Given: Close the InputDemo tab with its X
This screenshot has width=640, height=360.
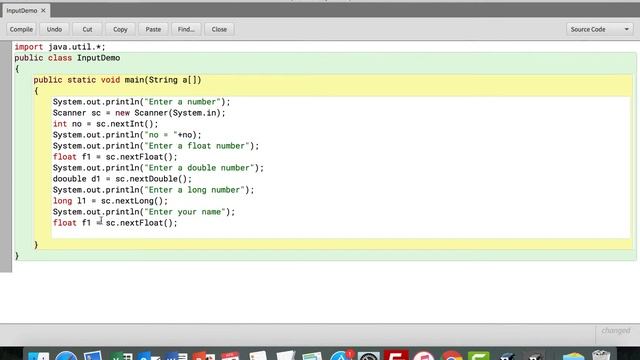Looking at the screenshot, I should (x=43, y=11).
